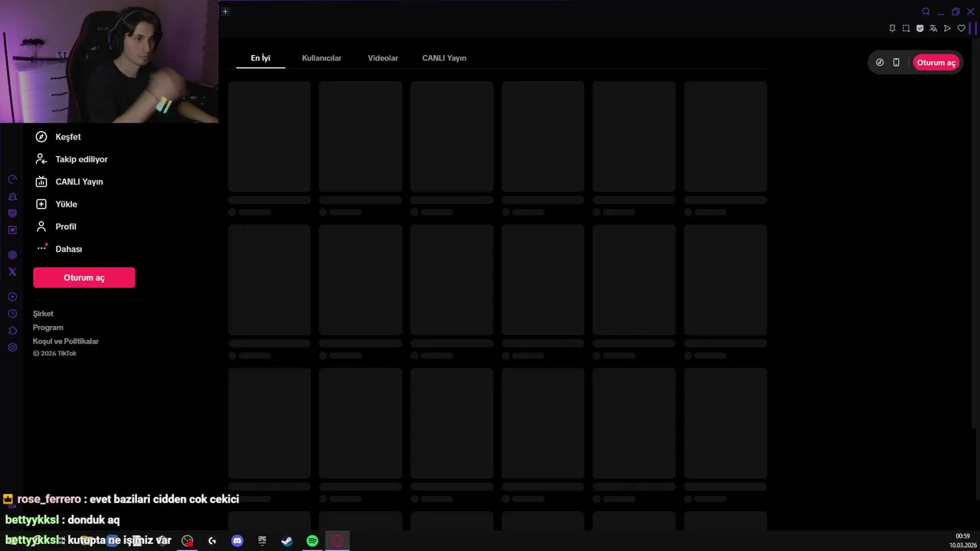The height and width of the screenshot is (551, 980).
Task: Click the top-right Oturum aç button
Action: (936, 63)
